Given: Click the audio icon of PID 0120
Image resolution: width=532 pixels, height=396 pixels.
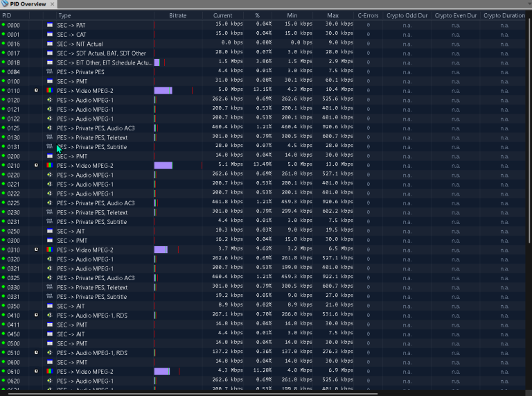Looking at the screenshot, I should click(50, 100).
